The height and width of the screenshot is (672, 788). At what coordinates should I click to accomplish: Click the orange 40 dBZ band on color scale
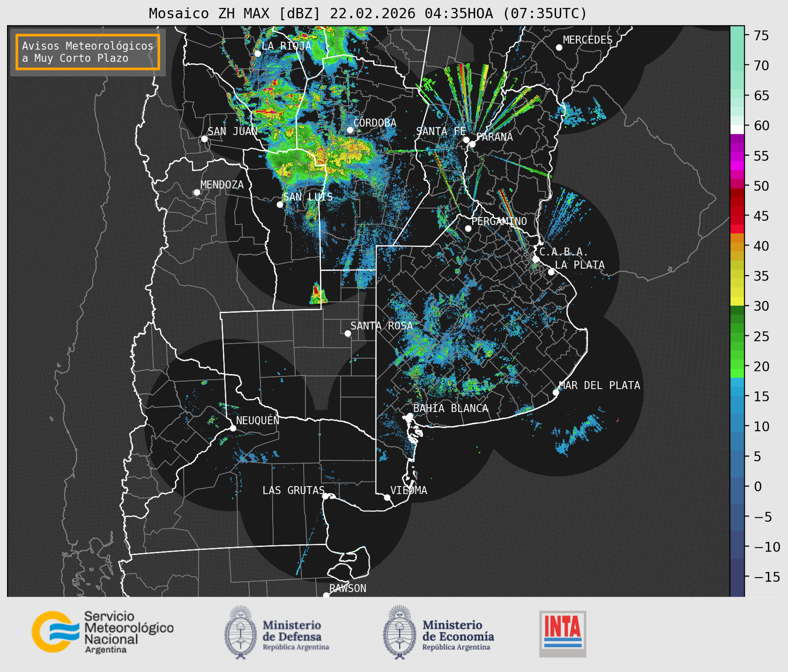737,246
